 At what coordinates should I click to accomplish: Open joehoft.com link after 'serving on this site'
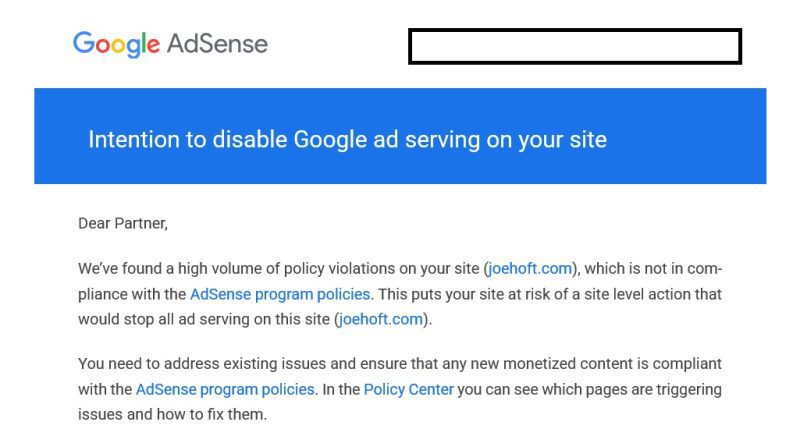click(x=381, y=319)
